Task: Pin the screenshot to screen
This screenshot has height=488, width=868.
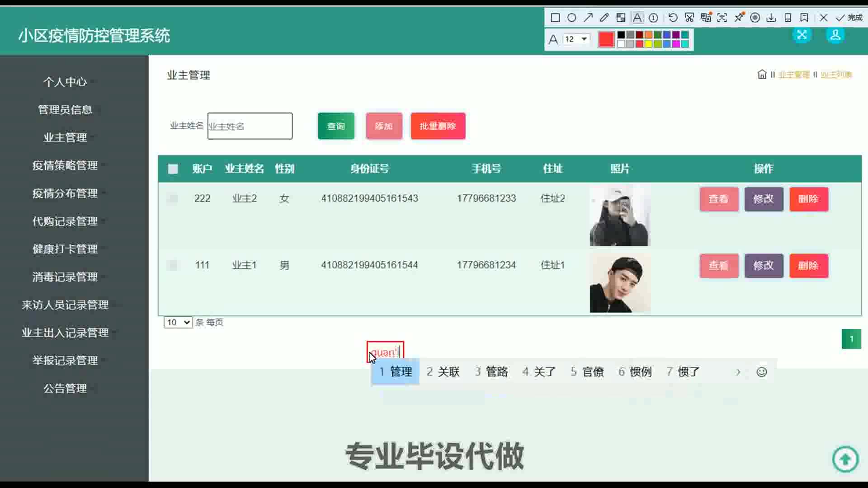Action: [739, 18]
